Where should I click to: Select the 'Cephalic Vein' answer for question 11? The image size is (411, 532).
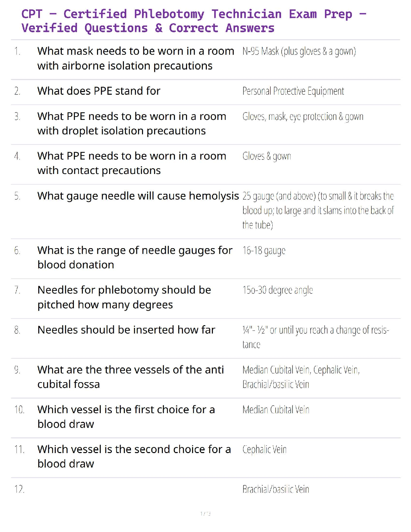tap(265, 449)
